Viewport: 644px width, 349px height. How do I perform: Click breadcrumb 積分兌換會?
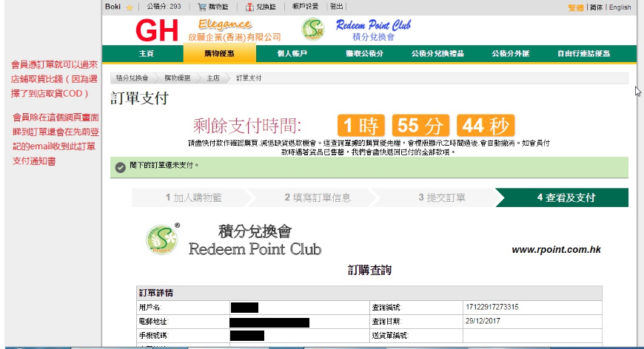(132, 78)
